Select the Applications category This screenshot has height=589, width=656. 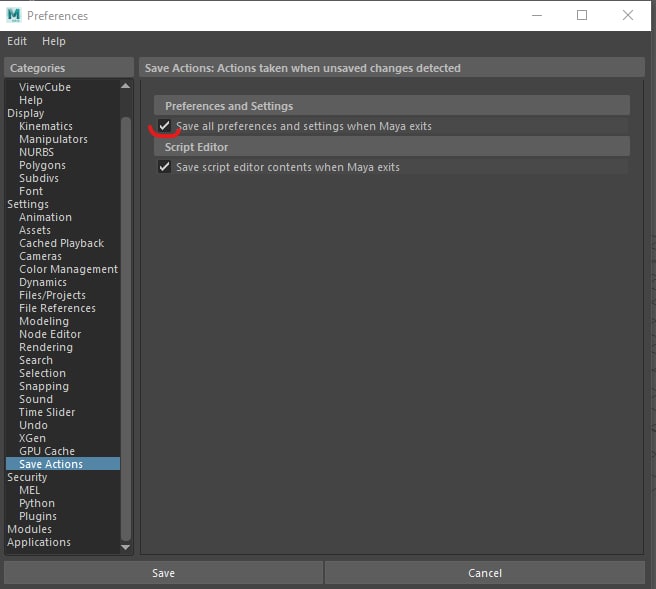coord(39,542)
